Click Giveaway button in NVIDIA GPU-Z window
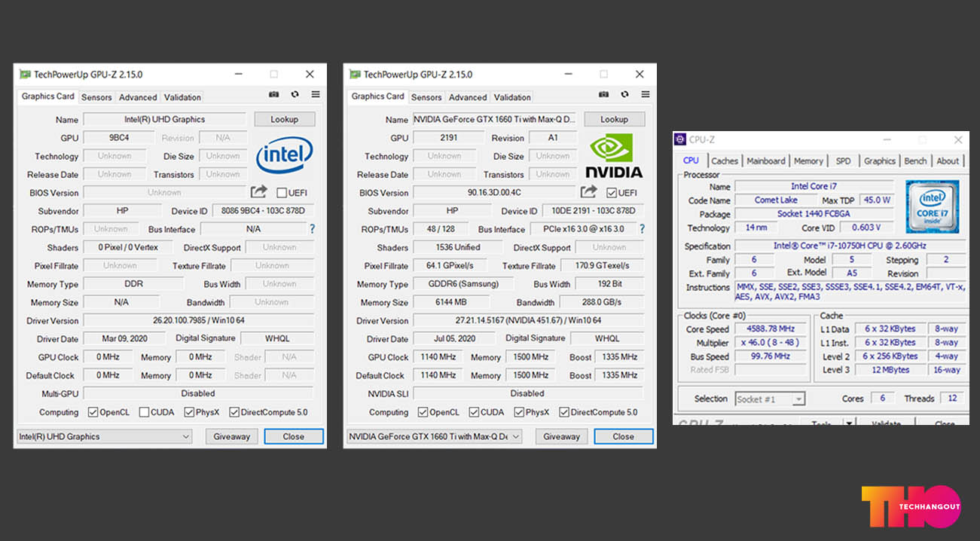Image resolution: width=980 pixels, height=541 pixels. (562, 436)
